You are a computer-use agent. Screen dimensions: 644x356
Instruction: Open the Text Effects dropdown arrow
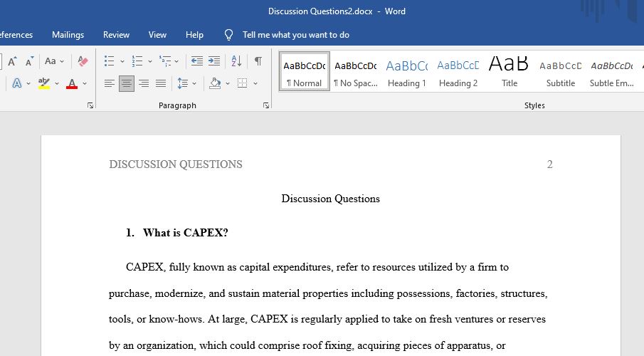pyautogui.click(x=28, y=83)
